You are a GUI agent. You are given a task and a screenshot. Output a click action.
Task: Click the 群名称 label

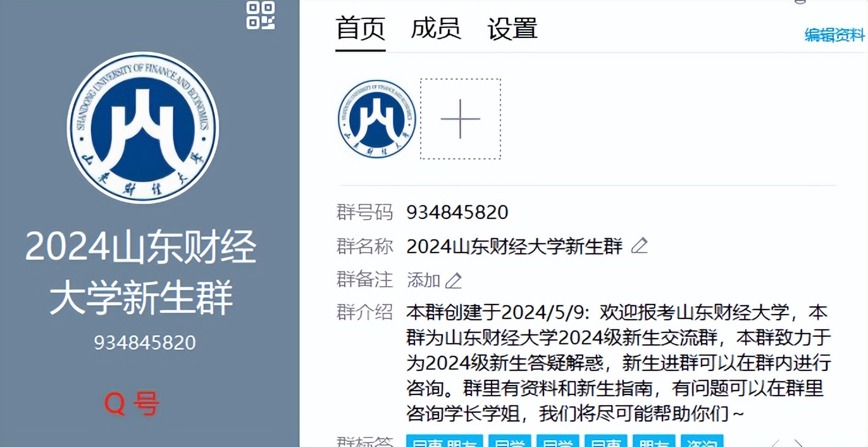[x=364, y=246]
